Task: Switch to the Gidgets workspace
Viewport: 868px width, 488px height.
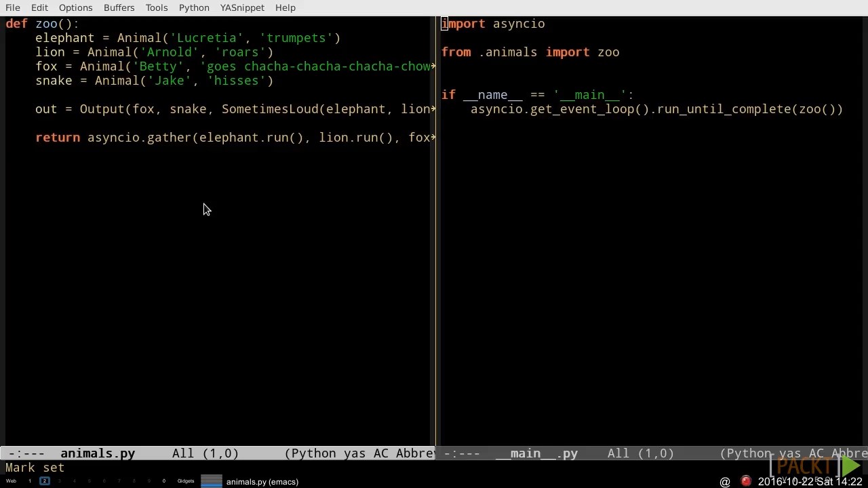Action: click(x=186, y=481)
